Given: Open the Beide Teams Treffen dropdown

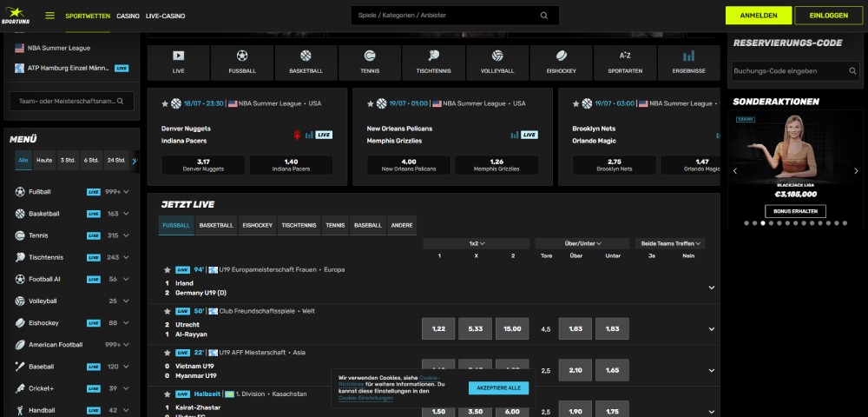Looking at the screenshot, I should 669,244.
